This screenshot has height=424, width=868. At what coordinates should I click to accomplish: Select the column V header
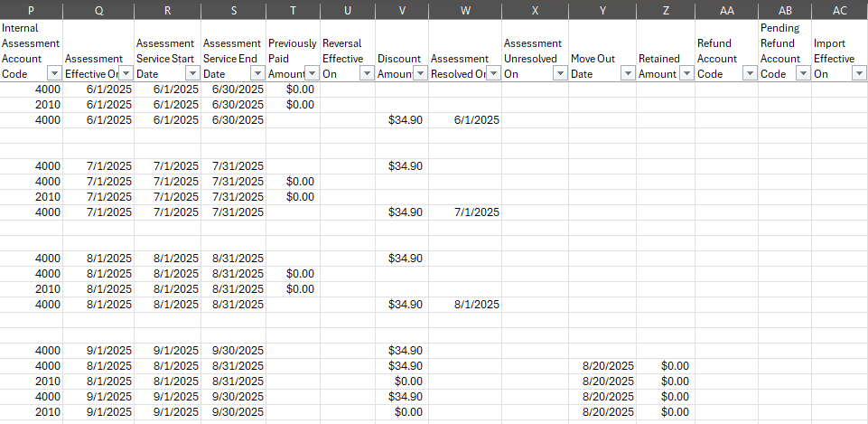coord(401,10)
